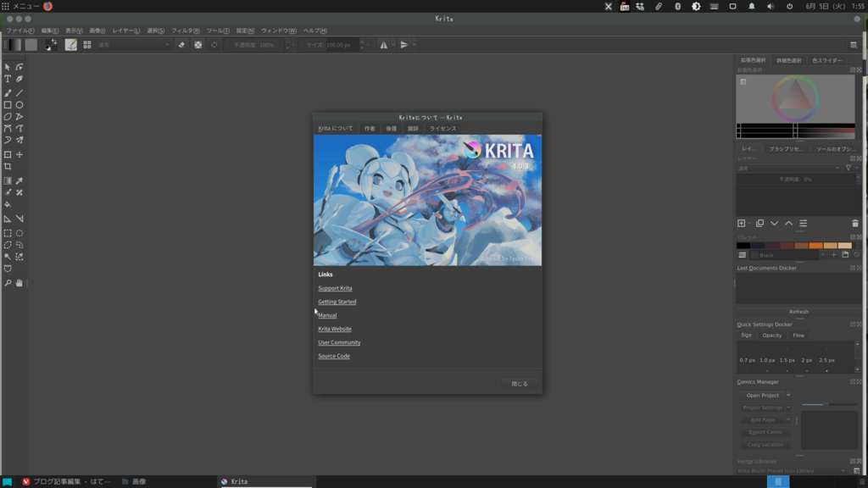868x488 pixels.
Task: Select the Gradient tool
Action: 8,181
